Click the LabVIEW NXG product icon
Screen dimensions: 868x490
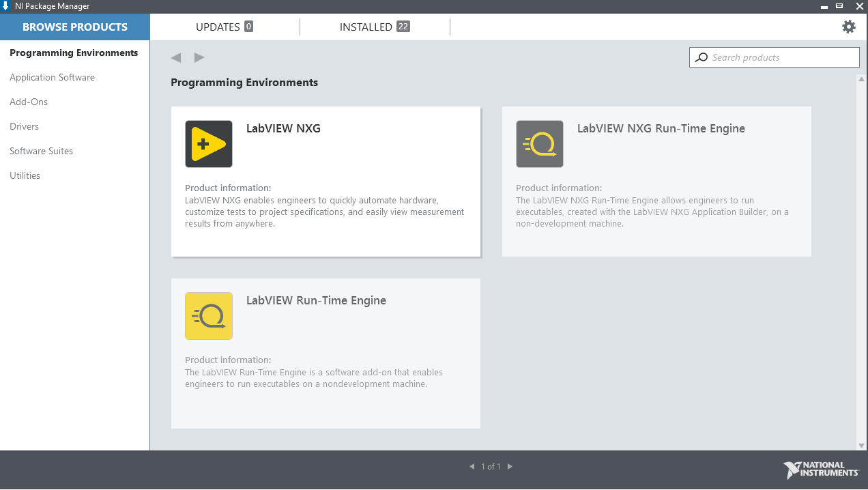coord(209,144)
